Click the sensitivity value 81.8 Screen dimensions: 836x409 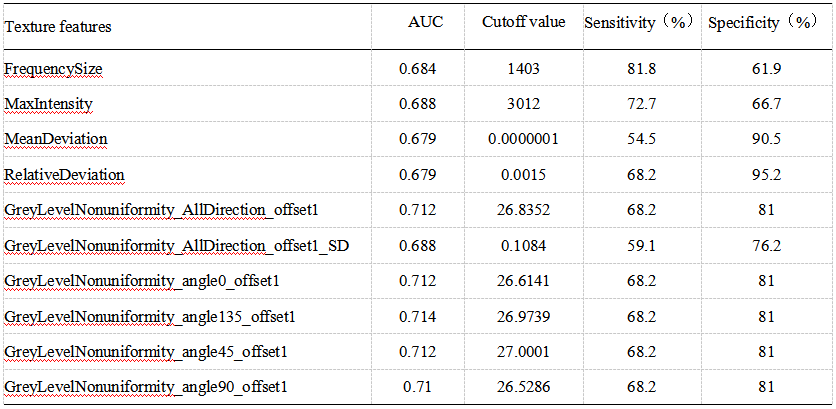pos(640,68)
